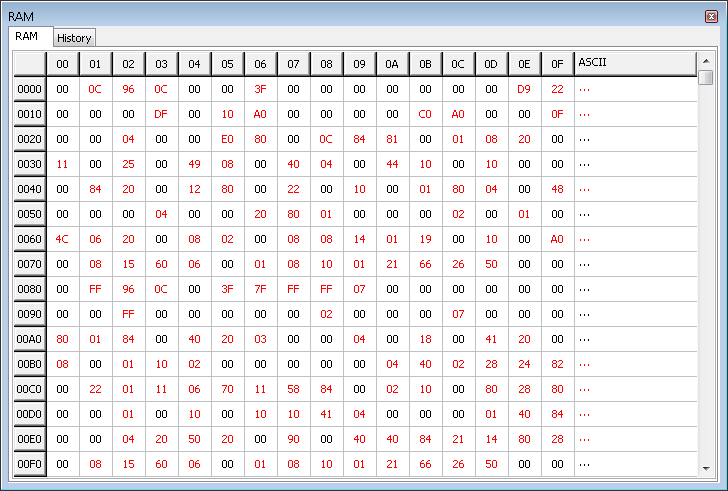Select row header 0010
The height and width of the screenshot is (491, 728).
[30, 114]
